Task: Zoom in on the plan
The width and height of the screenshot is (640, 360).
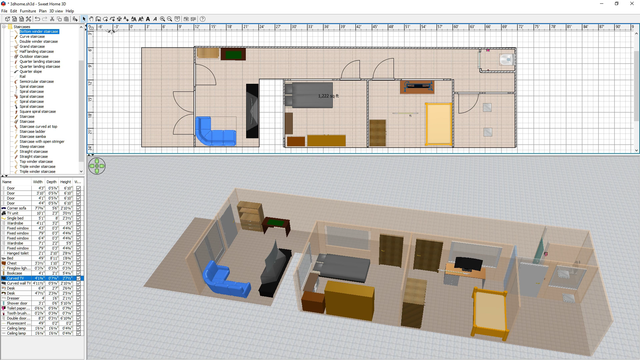Action: 162,19
